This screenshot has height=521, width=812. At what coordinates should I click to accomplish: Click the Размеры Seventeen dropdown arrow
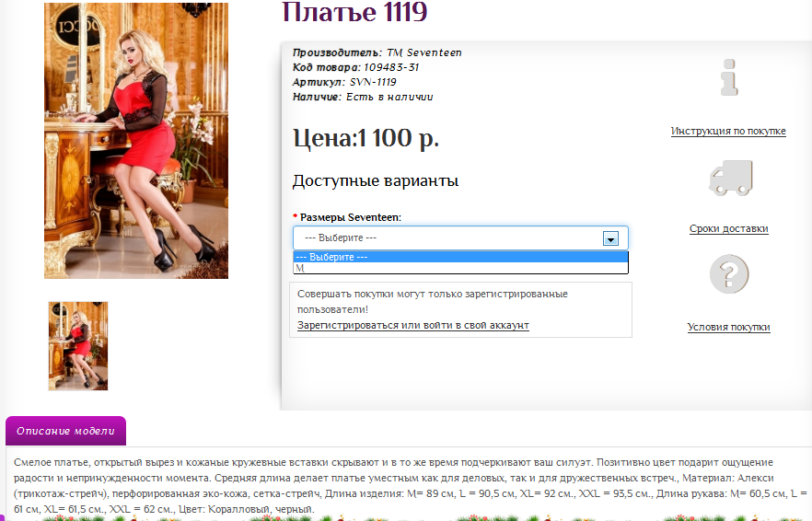coord(610,238)
